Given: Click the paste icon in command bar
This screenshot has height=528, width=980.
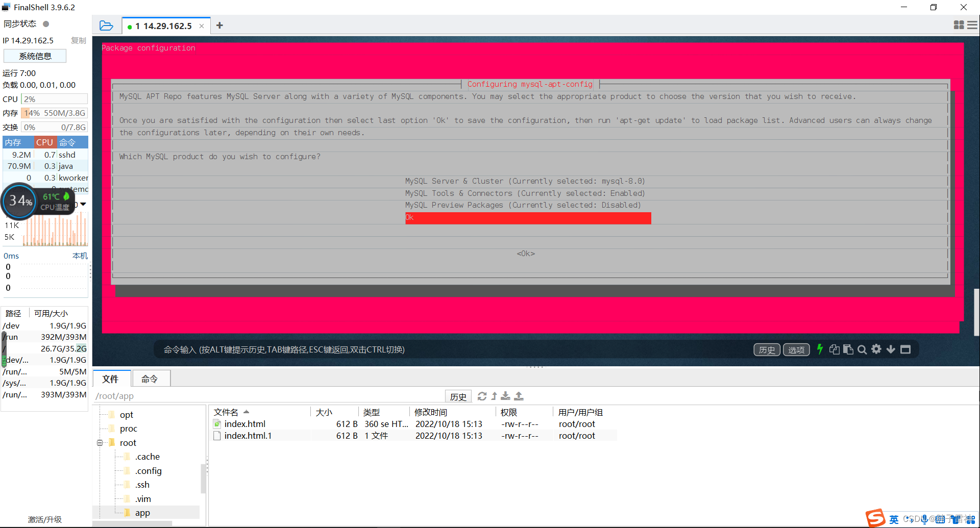Looking at the screenshot, I should click(848, 349).
